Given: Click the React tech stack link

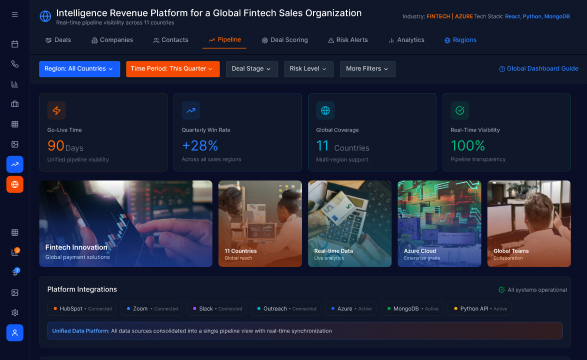Looking at the screenshot, I should click(x=512, y=16).
